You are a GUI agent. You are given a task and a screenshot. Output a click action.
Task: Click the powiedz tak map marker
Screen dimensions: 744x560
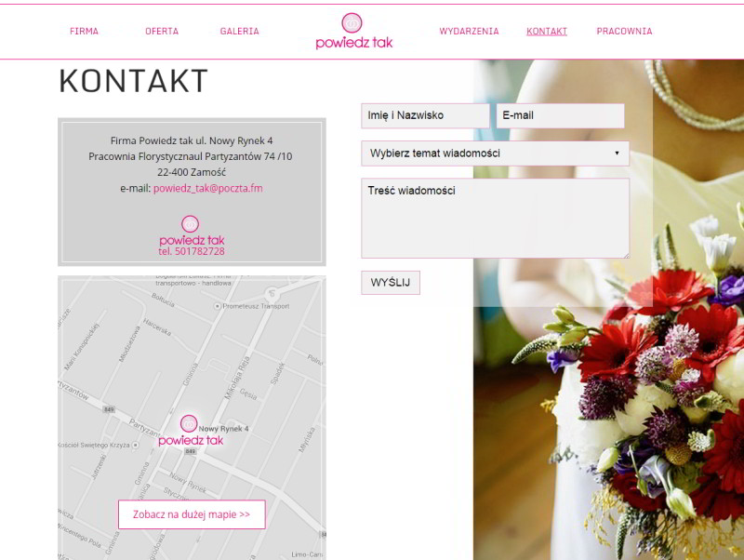coord(191,431)
